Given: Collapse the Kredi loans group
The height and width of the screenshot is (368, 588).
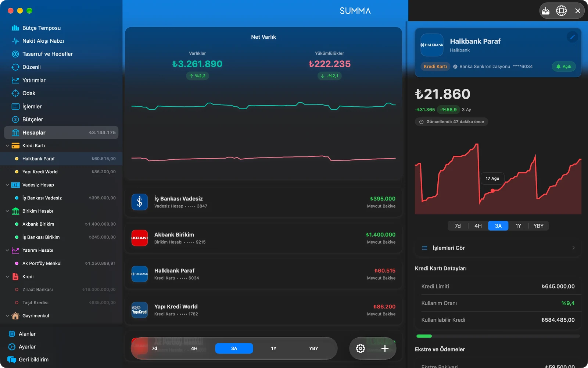Looking at the screenshot, I should pos(7,276).
